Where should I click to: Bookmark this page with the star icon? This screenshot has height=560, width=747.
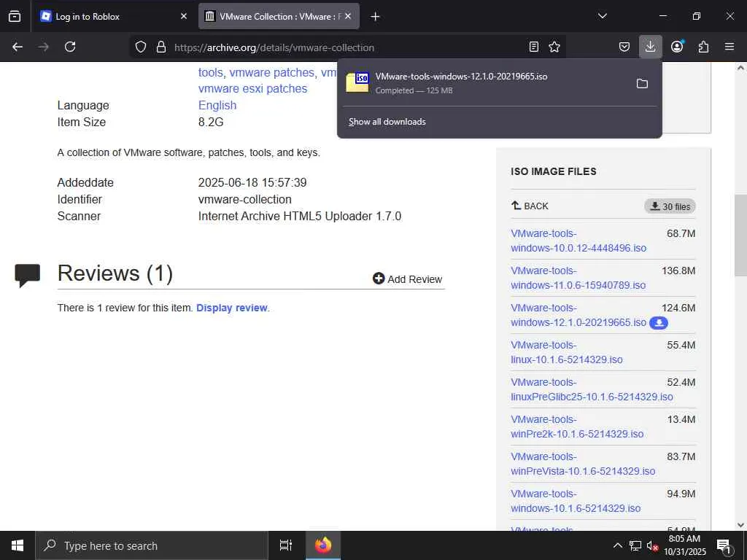pyautogui.click(x=554, y=47)
